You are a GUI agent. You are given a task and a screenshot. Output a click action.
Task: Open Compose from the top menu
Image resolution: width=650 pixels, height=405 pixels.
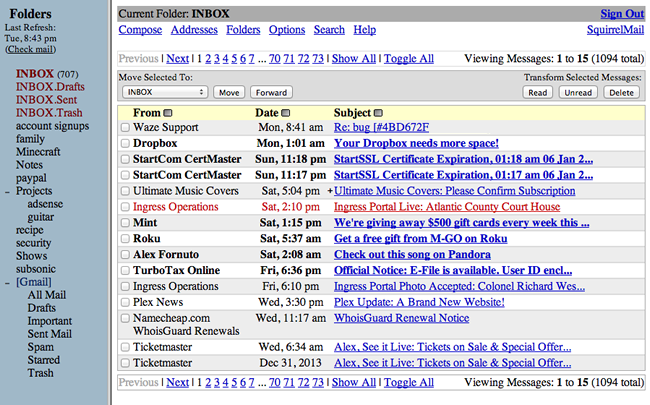tap(140, 31)
